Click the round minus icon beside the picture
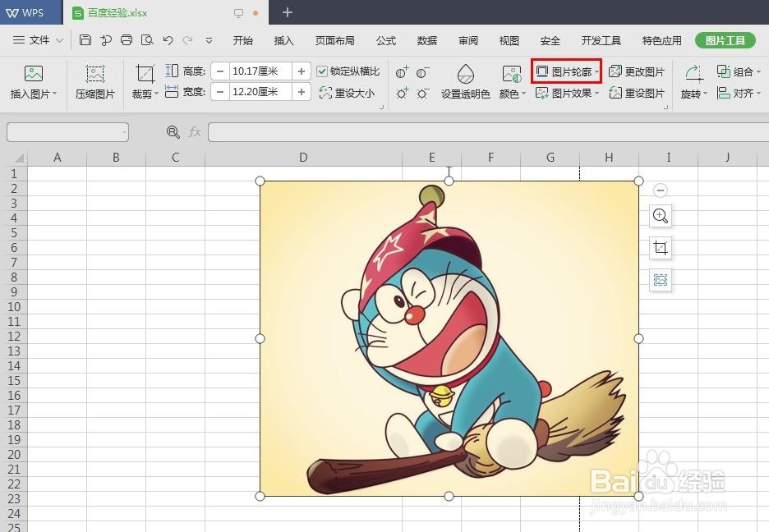This screenshot has height=532, width=769. (x=660, y=190)
